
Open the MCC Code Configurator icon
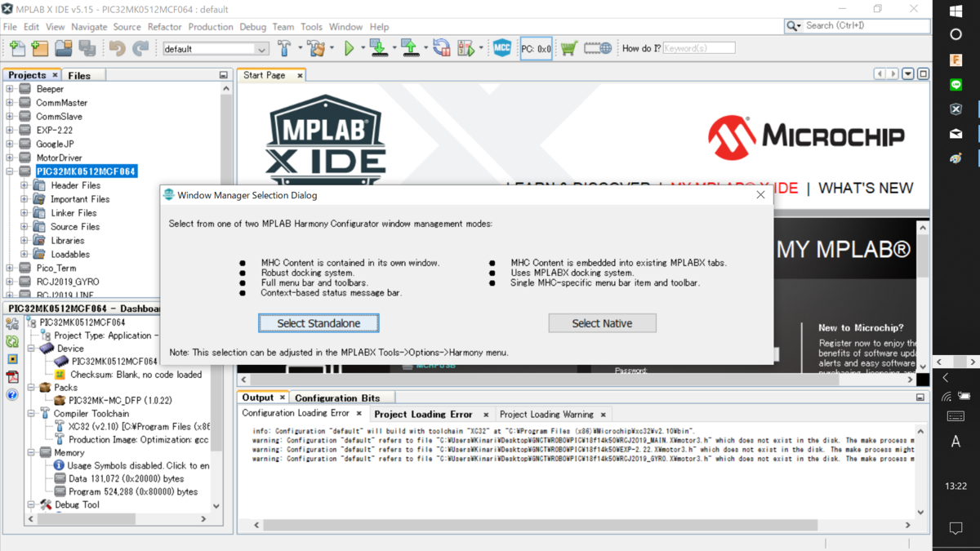coord(502,49)
